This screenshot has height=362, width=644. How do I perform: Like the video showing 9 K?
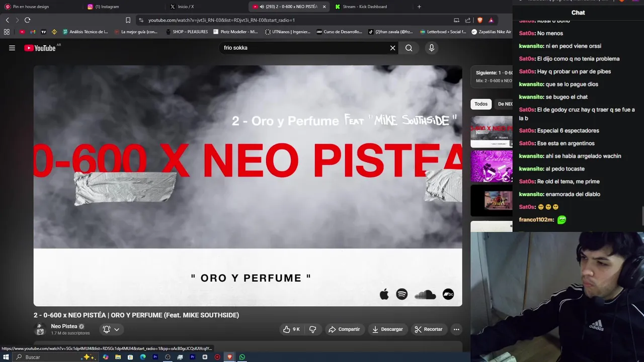291,329
